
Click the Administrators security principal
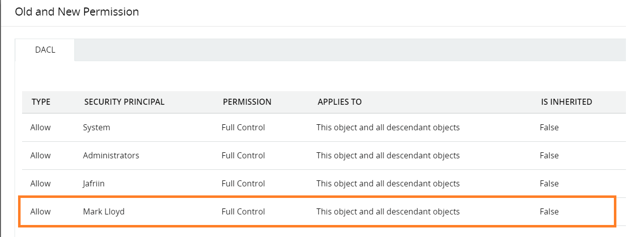click(x=111, y=155)
